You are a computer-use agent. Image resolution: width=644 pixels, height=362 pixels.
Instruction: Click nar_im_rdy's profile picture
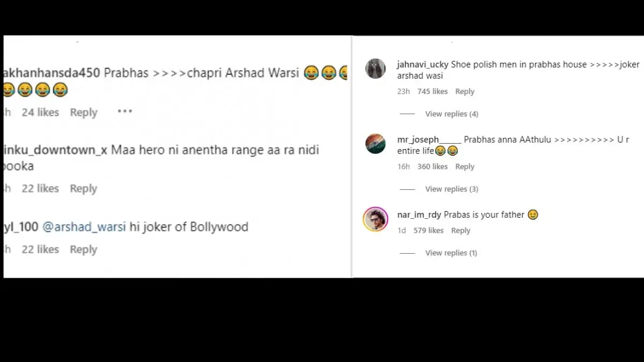[x=375, y=219]
